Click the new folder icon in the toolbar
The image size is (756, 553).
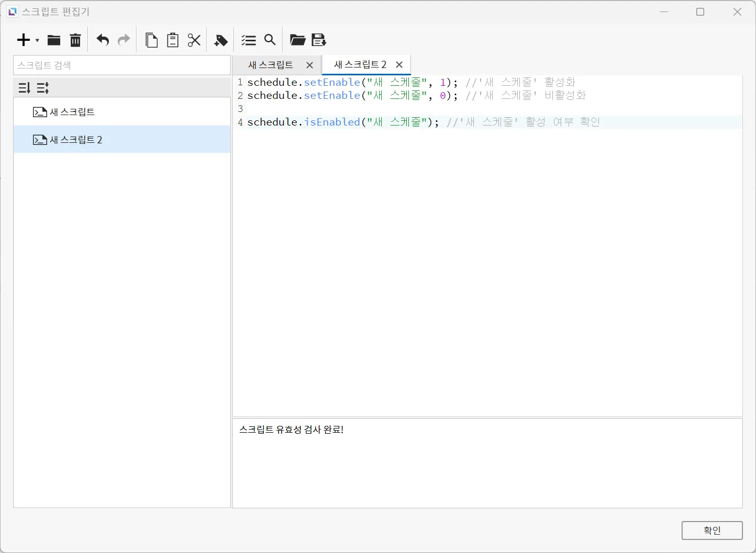(x=54, y=40)
